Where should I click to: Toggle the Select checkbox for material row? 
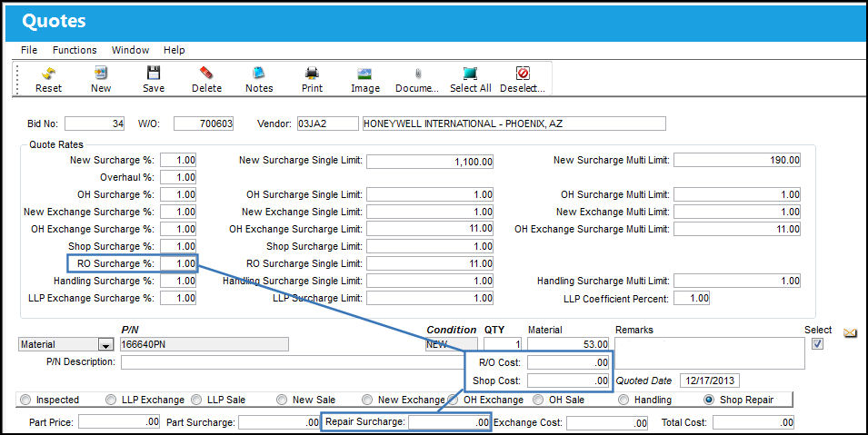tap(817, 343)
